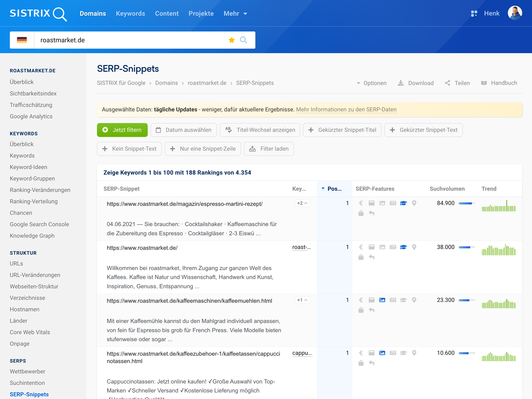This screenshot has width=532, height=399.
Task: Switch to the Domains menu item
Action: click(93, 14)
